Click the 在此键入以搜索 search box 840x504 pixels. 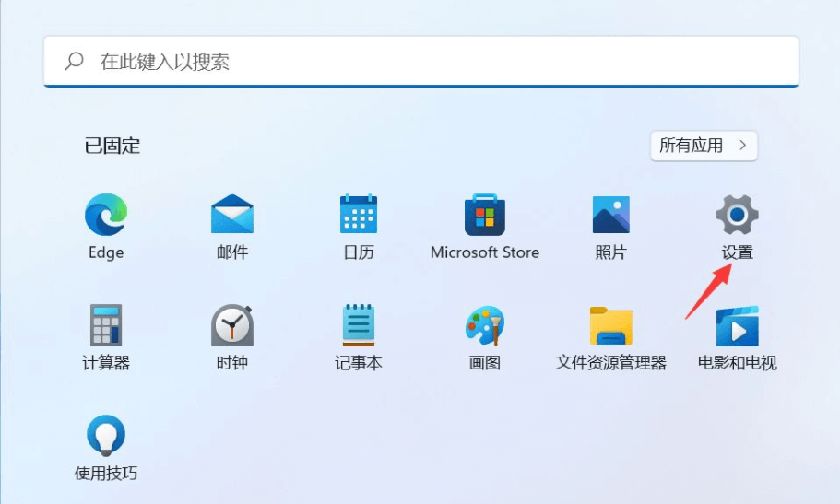421,61
